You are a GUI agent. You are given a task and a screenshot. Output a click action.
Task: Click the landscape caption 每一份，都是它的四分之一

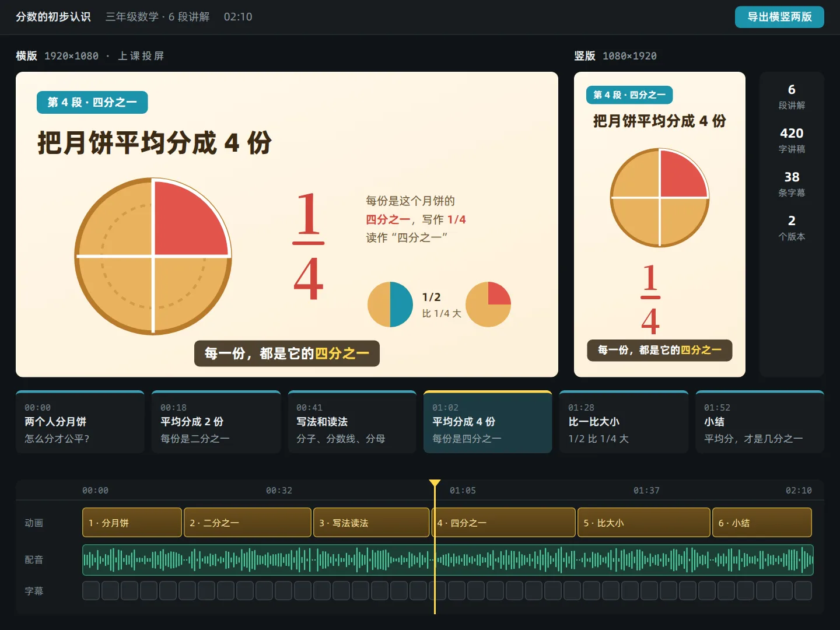(x=287, y=353)
